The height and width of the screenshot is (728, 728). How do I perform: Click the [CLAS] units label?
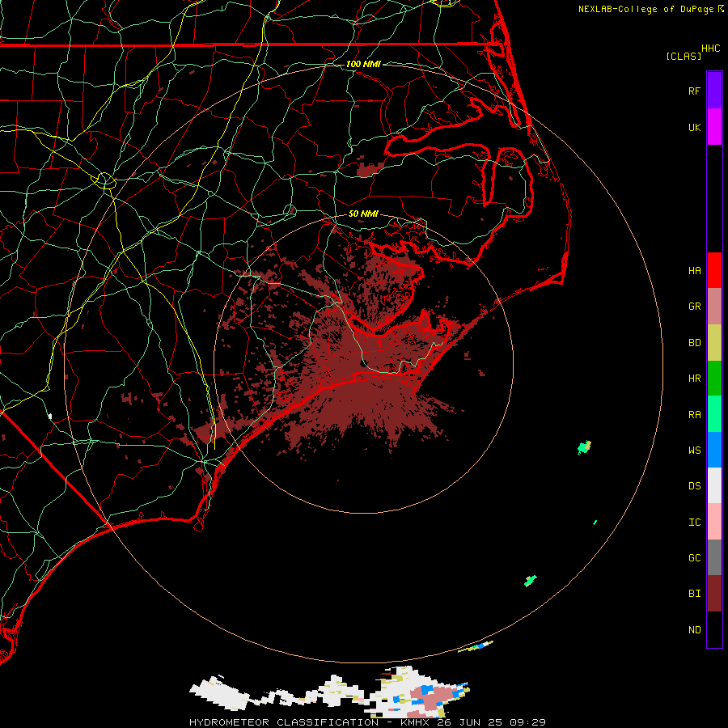[683, 56]
